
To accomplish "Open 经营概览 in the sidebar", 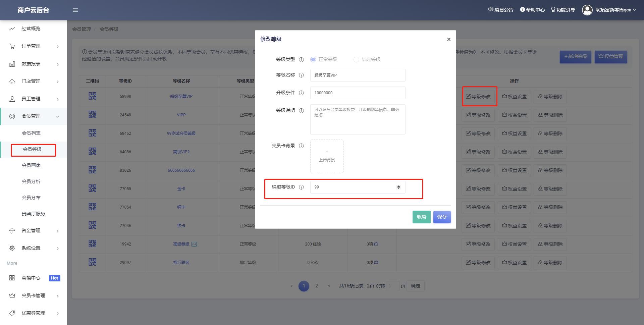I will [x=34, y=29].
